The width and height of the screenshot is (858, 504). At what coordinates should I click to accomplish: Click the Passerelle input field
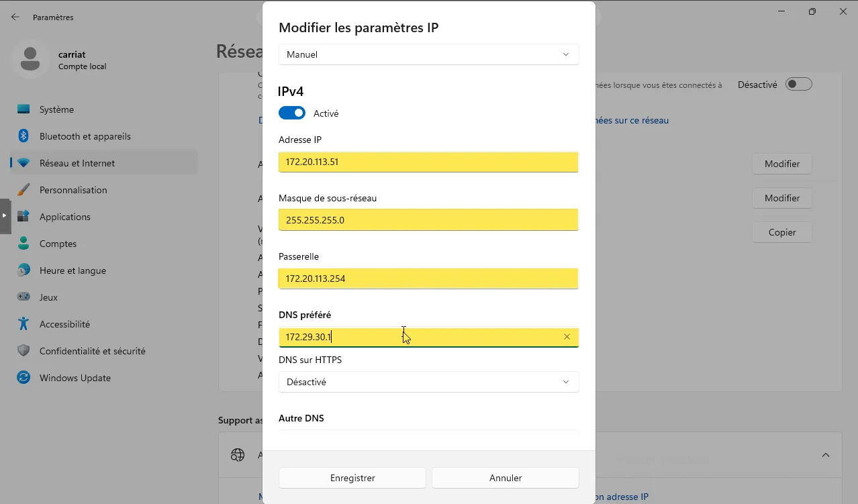click(x=428, y=279)
